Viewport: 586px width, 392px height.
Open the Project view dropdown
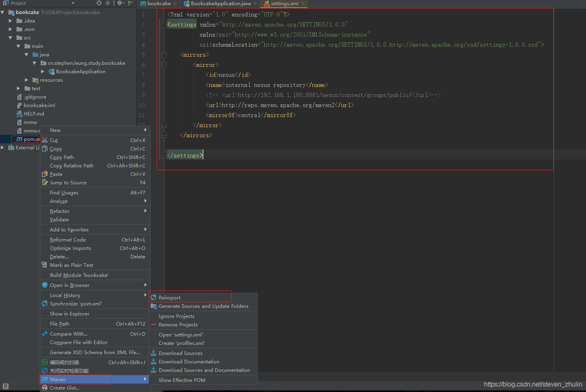coord(73,3)
